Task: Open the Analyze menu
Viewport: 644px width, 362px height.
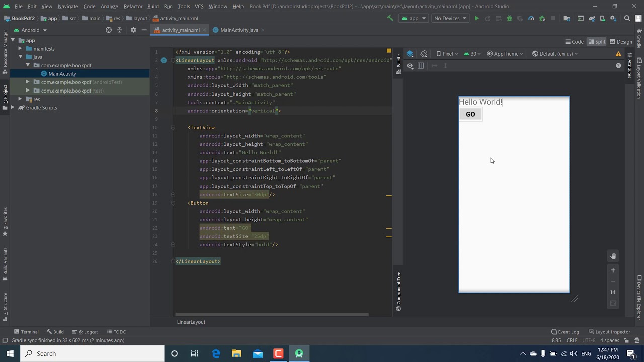Action: tap(109, 6)
